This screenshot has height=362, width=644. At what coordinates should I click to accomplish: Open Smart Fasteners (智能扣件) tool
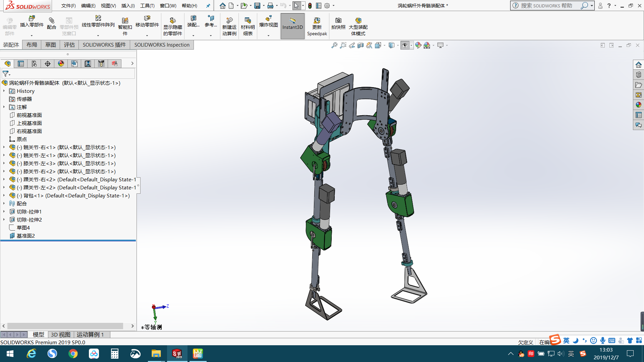point(125,21)
